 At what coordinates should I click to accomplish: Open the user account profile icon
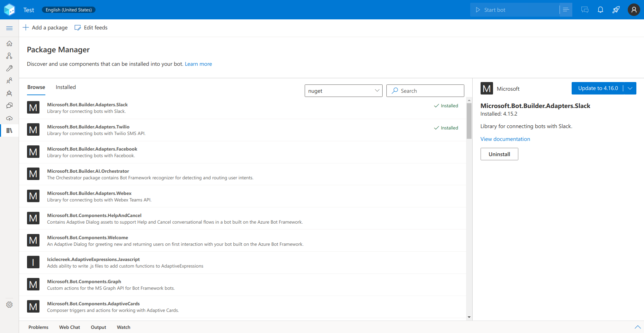click(634, 10)
